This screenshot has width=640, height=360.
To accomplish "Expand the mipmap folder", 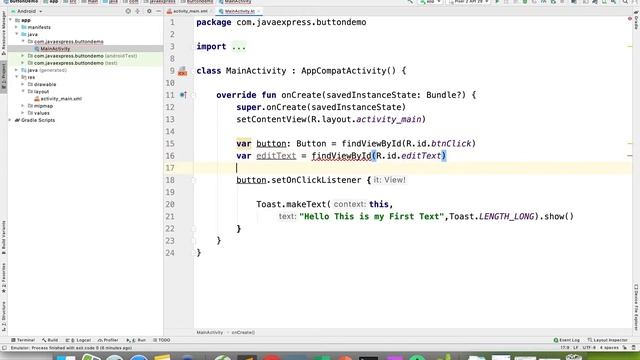I will point(23,106).
